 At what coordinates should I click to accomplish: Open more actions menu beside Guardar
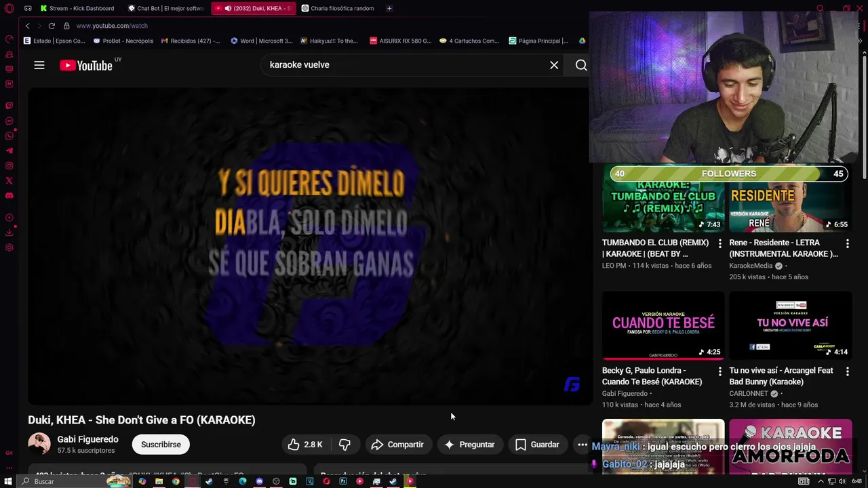(x=582, y=445)
